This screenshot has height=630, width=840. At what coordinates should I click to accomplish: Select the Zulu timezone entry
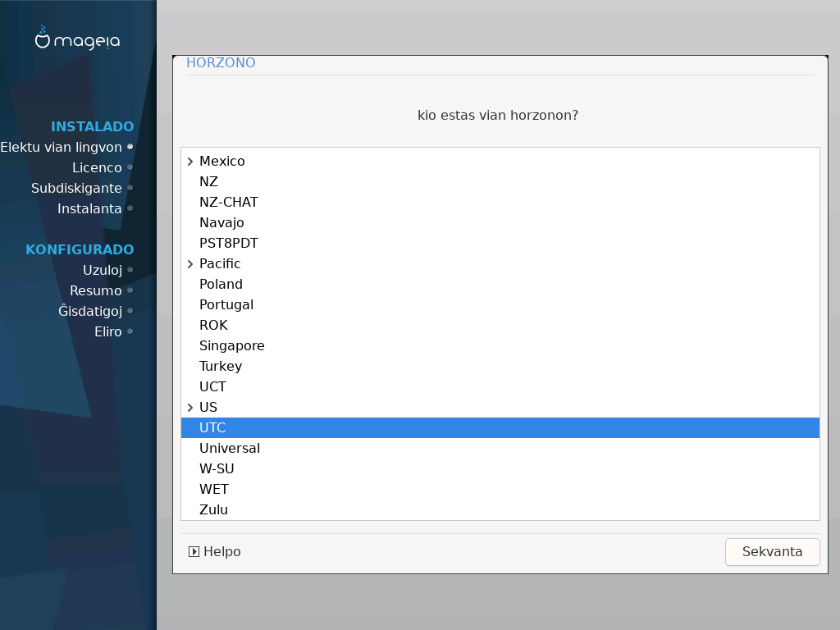(x=213, y=509)
